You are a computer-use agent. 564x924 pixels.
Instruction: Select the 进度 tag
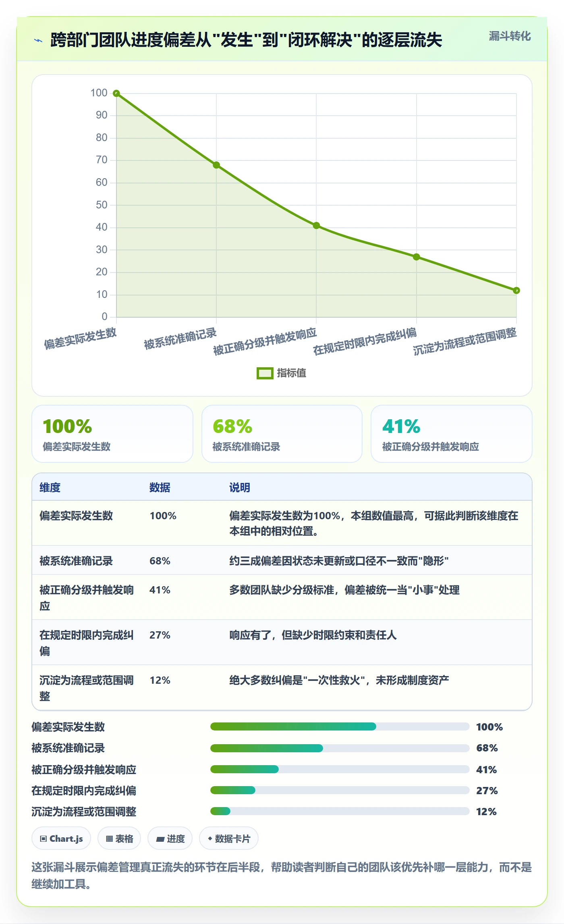click(170, 839)
